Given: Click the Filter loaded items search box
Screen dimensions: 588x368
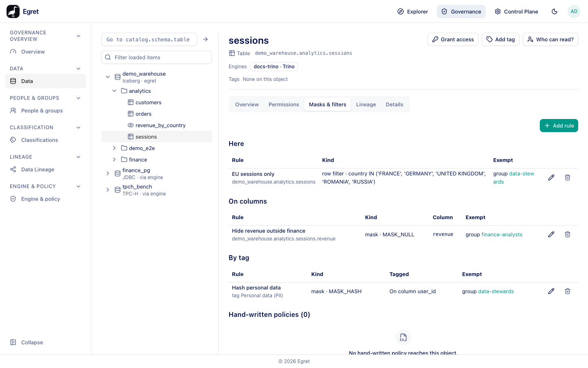Looking at the screenshot, I should (x=156, y=57).
